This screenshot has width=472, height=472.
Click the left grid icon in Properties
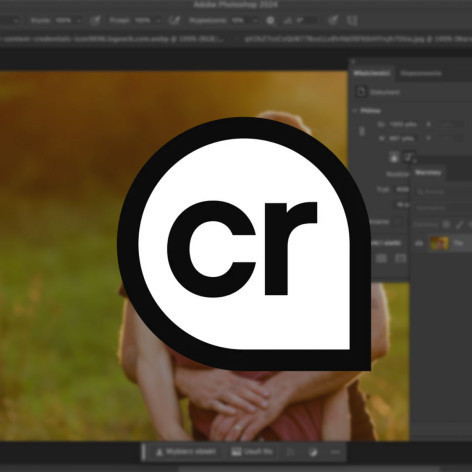pos(381,258)
